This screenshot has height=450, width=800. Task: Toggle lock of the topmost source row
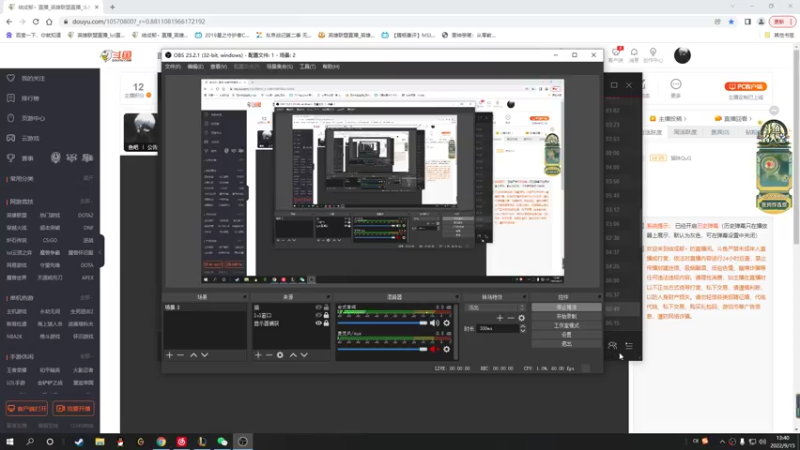[326, 308]
